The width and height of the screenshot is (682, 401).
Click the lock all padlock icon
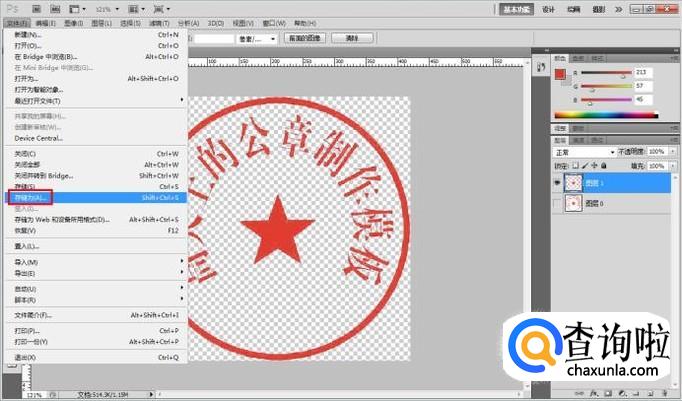[604, 164]
